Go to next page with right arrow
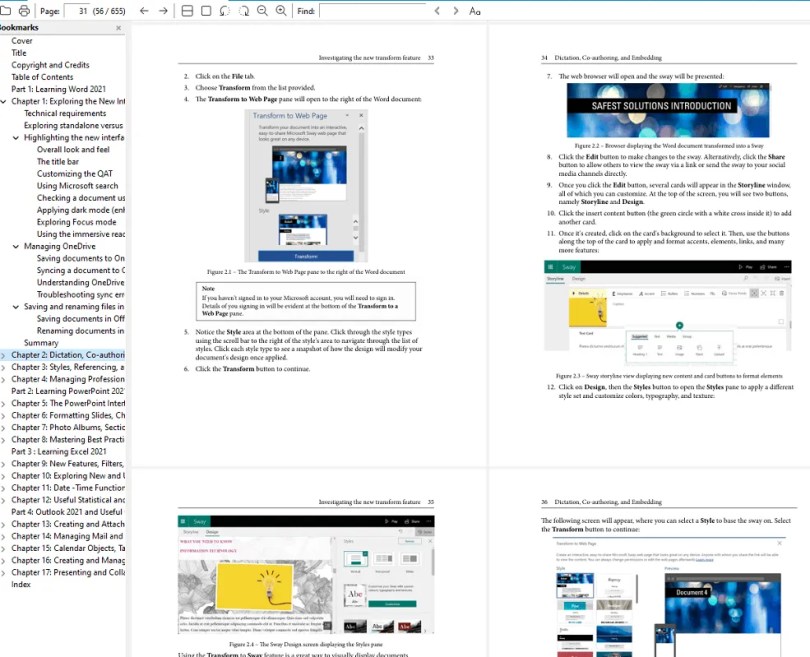Screen dimensions: 810x657 coord(163,11)
